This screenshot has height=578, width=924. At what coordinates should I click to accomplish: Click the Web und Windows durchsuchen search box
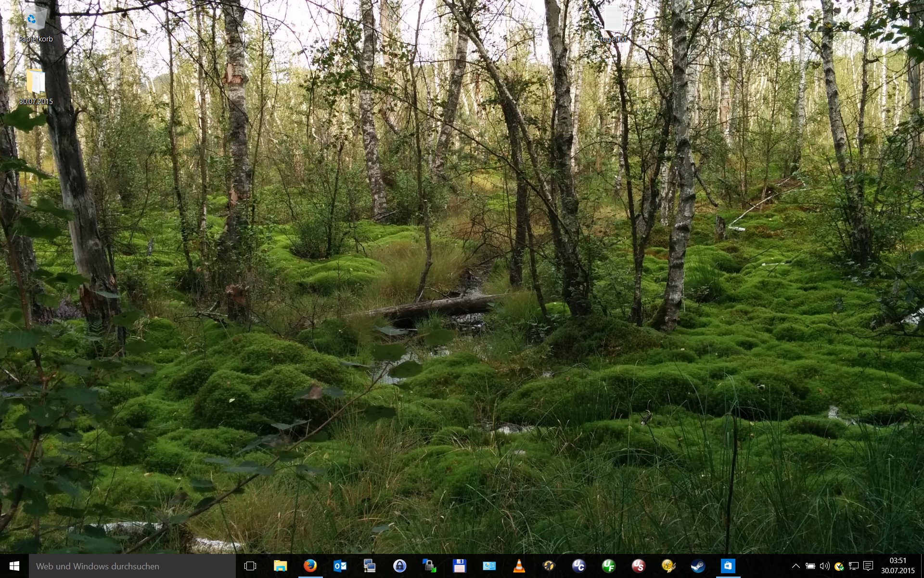click(x=132, y=566)
